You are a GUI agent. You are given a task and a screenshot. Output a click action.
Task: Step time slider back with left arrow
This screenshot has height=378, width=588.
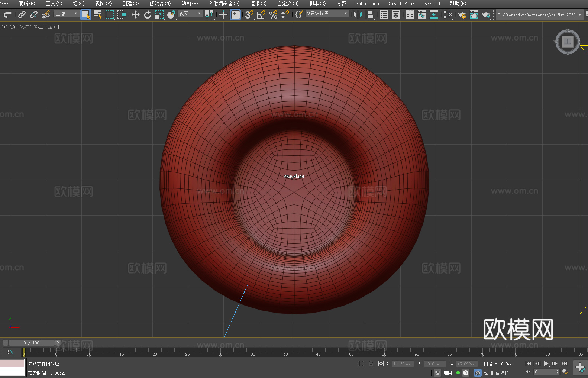5,343
